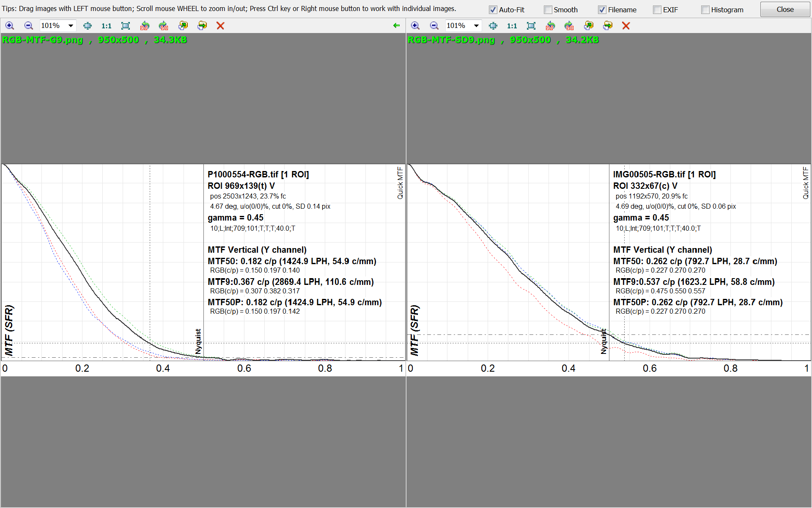
Task: Click the RGB-MTF-G9.png MTF chart image
Action: coord(203,270)
